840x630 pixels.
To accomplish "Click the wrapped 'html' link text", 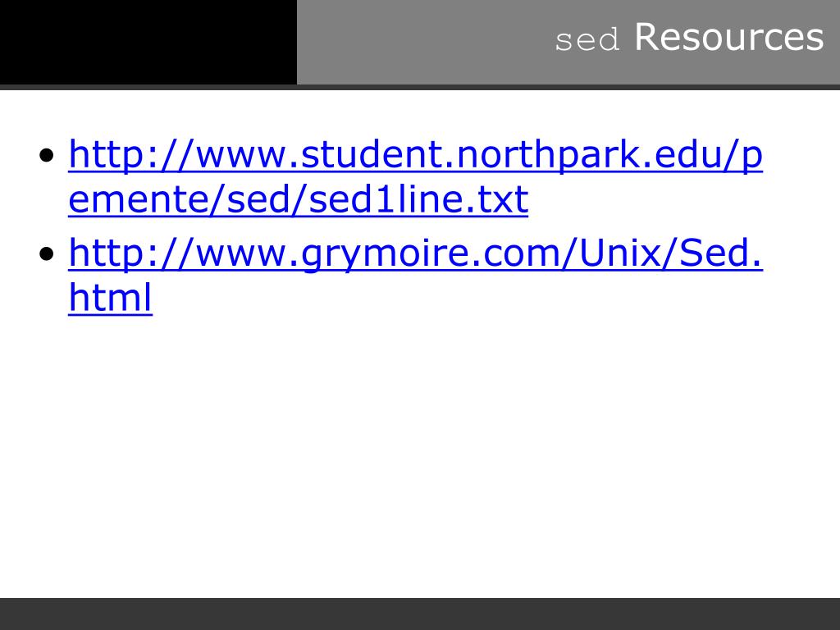I will (111, 297).
